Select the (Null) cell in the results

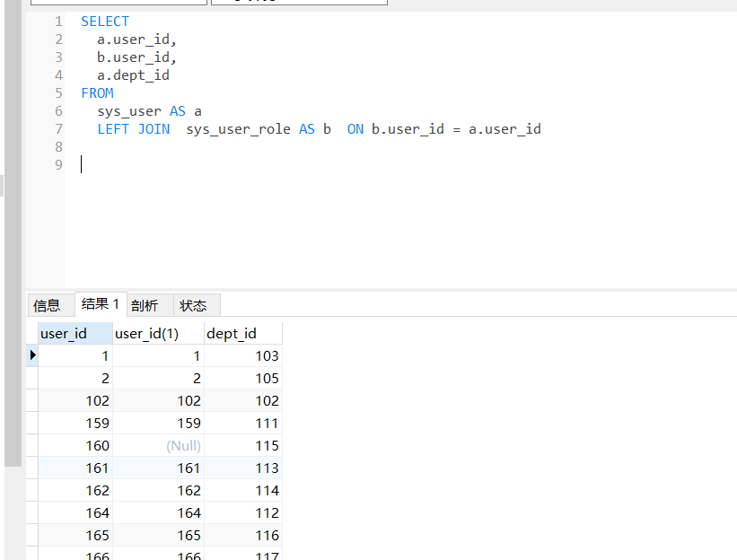click(x=183, y=446)
